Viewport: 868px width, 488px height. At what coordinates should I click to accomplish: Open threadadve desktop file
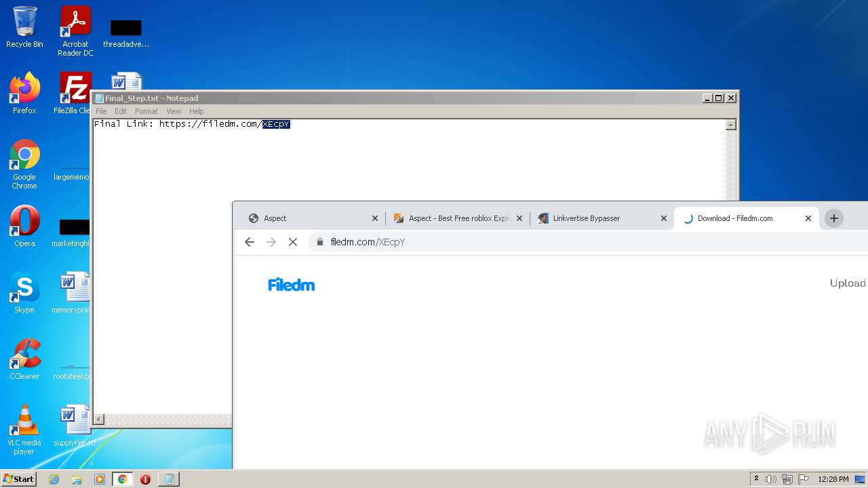pos(126,32)
